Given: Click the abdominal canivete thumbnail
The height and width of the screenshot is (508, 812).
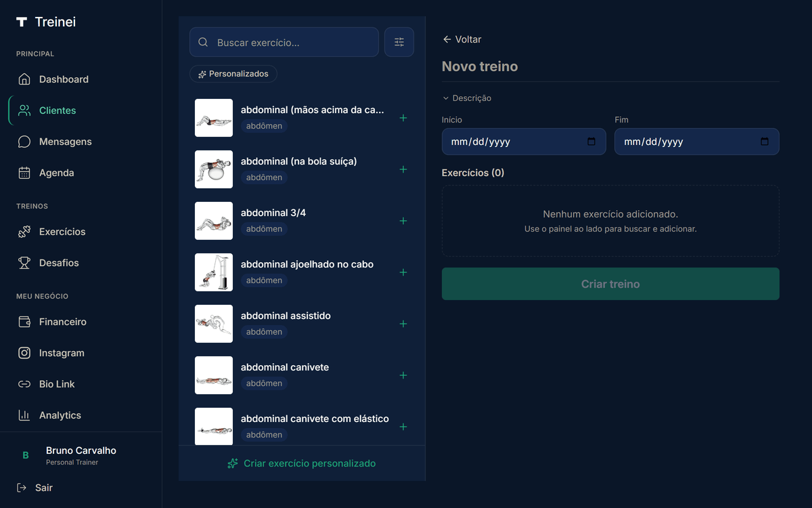Looking at the screenshot, I should (x=214, y=375).
